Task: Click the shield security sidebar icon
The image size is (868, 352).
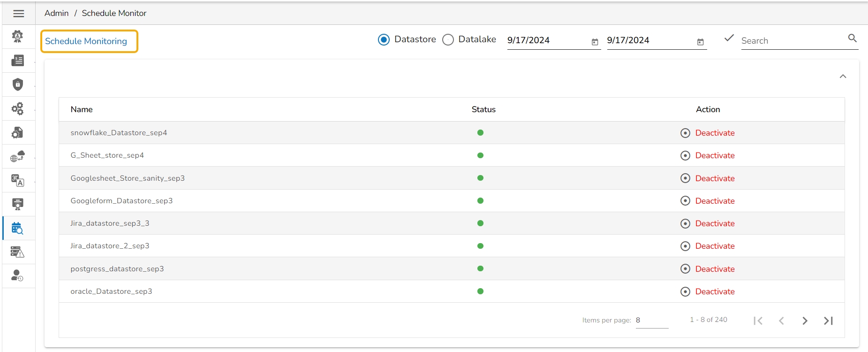Action: pyautogui.click(x=18, y=84)
